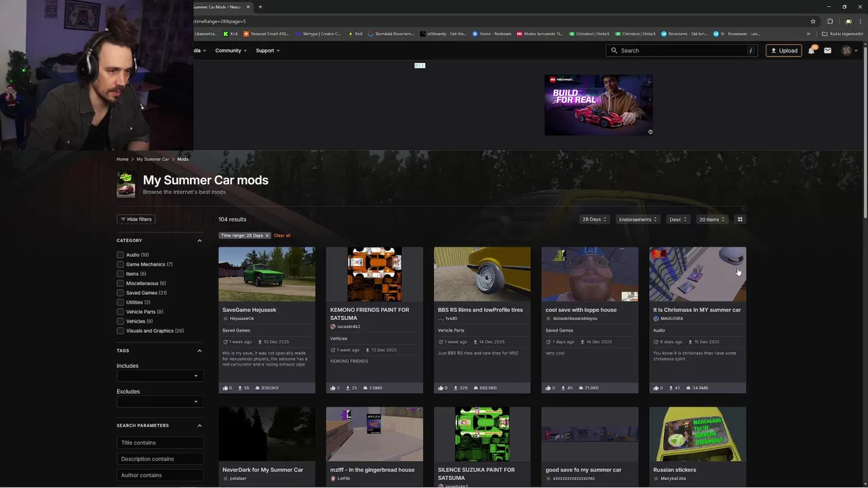Check the Utilities category checkbox

pyautogui.click(x=120, y=302)
